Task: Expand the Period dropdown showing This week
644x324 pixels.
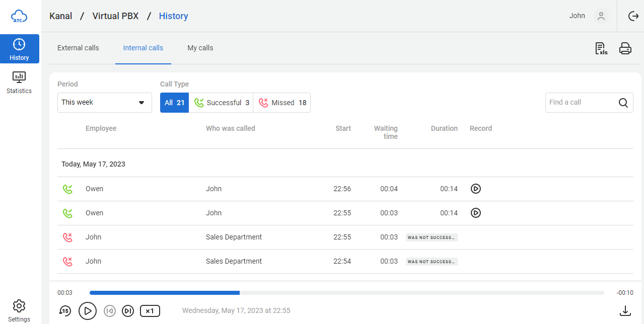Action: click(104, 103)
